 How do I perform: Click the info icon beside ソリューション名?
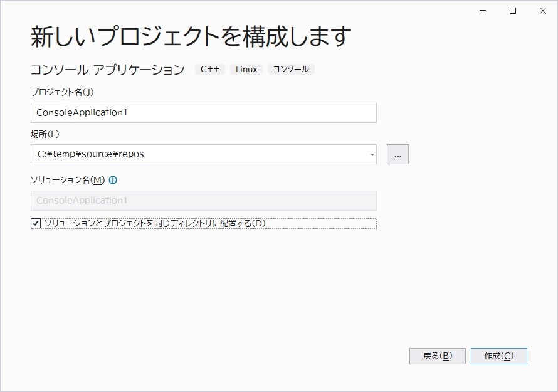[x=113, y=180]
